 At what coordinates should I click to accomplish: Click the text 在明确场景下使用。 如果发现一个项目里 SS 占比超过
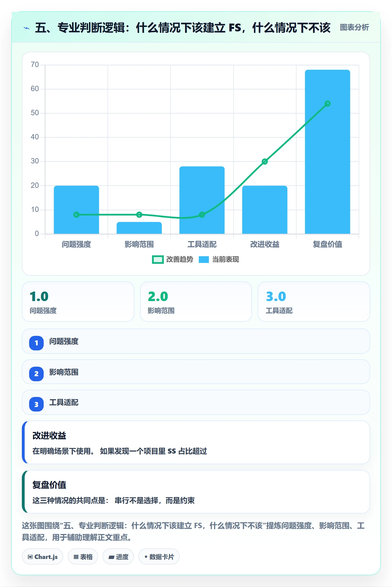click(x=120, y=451)
